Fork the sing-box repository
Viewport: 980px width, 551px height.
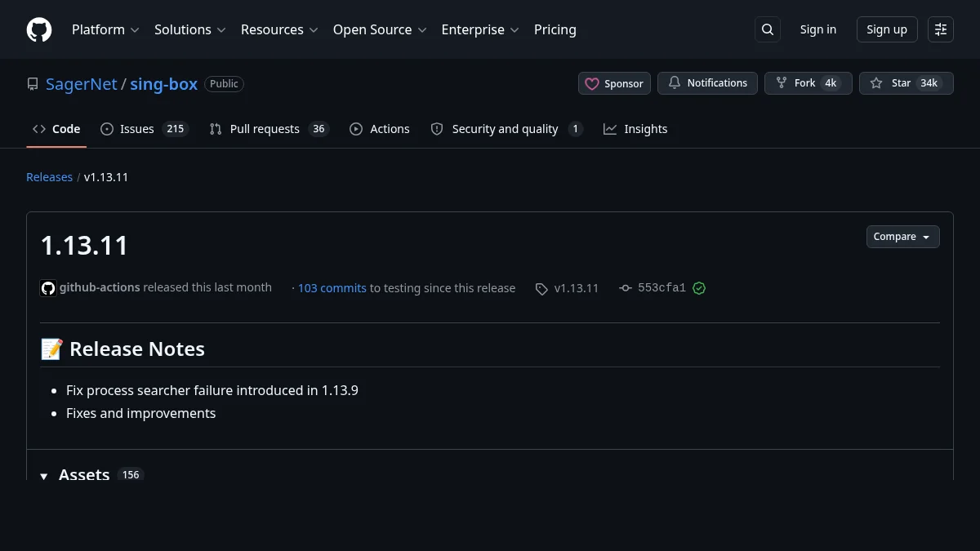808,83
